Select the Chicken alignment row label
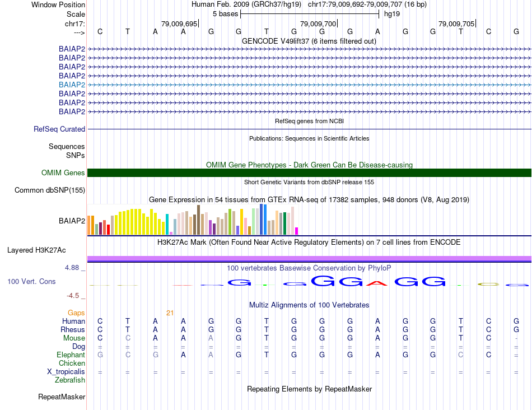The image size is (532, 410). 72,364
